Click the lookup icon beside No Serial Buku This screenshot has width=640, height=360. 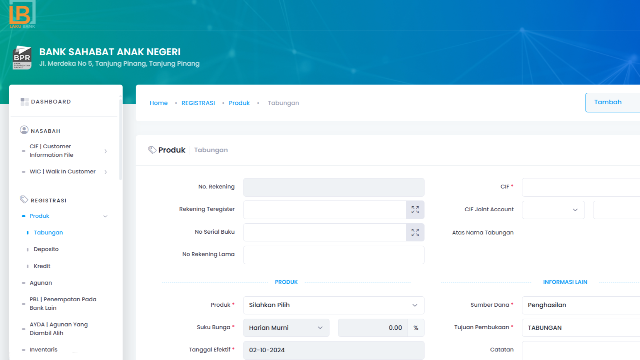pyautogui.click(x=415, y=232)
